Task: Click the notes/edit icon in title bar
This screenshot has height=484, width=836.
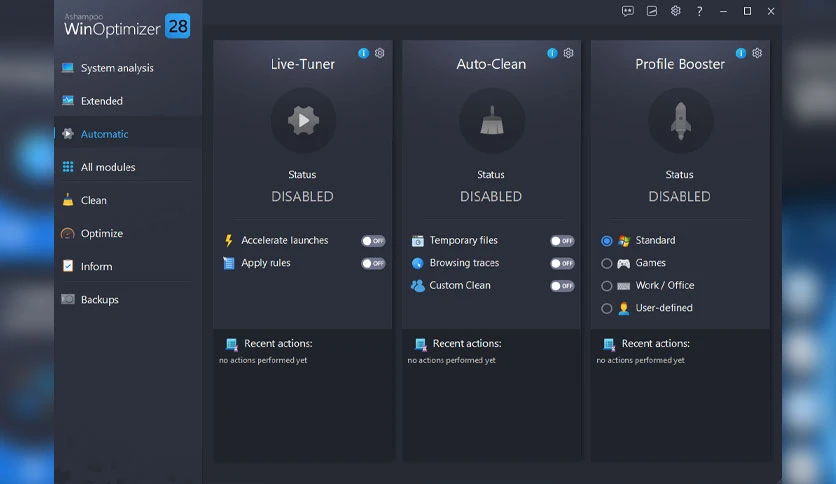Action: pyautogui.click(x=652, y=11)
